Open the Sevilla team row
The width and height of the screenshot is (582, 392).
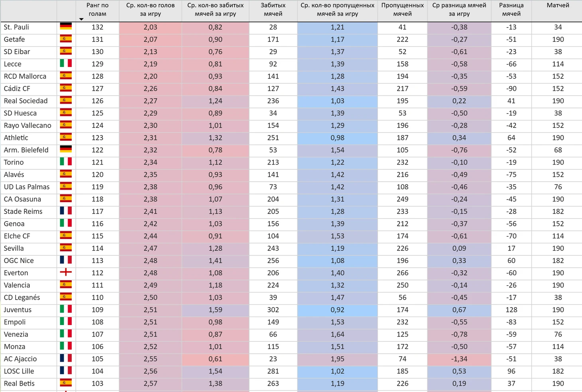tap(291, 248)
